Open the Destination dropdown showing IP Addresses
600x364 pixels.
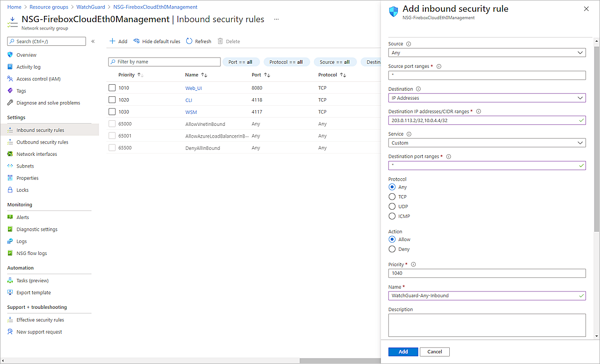click(x=487, y=98)
